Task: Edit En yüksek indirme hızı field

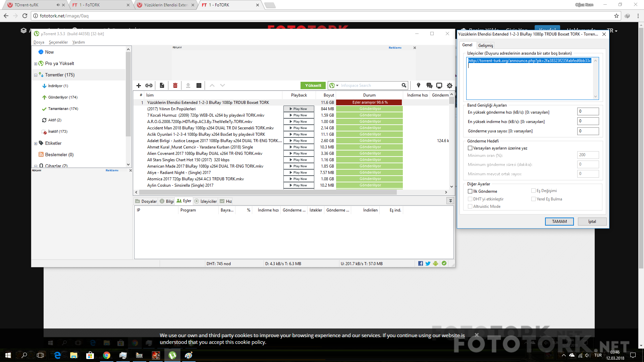Action: [588, 121]
